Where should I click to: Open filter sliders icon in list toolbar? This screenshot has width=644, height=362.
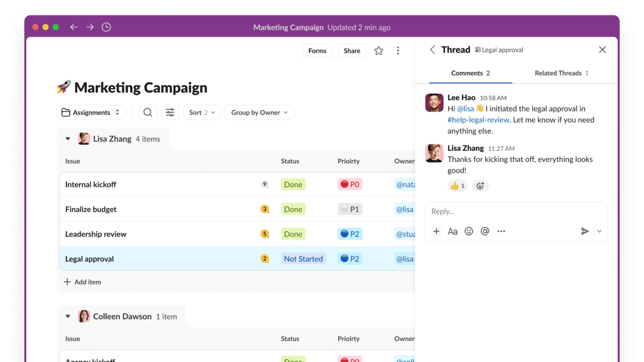(x=170, y=112)
